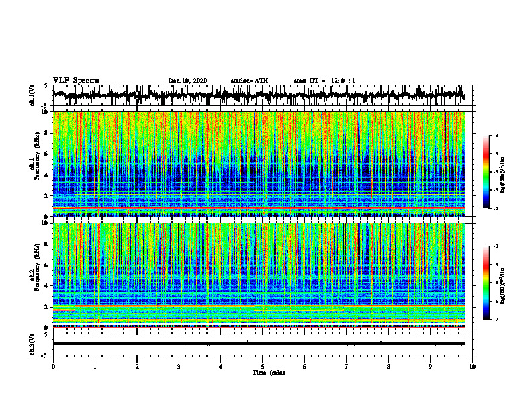Click the ch.2 spectrogram color scale bar
This screenshot has height=411, width=532.
[x=486, y=283]
